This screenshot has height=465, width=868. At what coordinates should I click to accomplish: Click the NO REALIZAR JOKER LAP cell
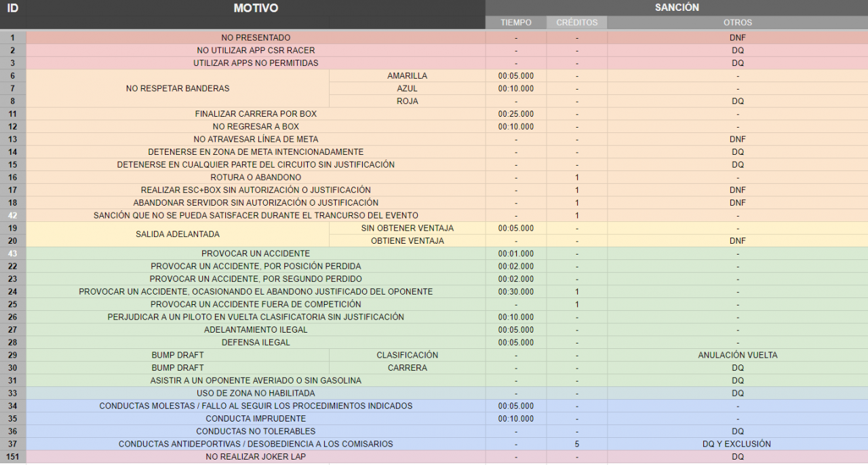(x=256, y=457)
